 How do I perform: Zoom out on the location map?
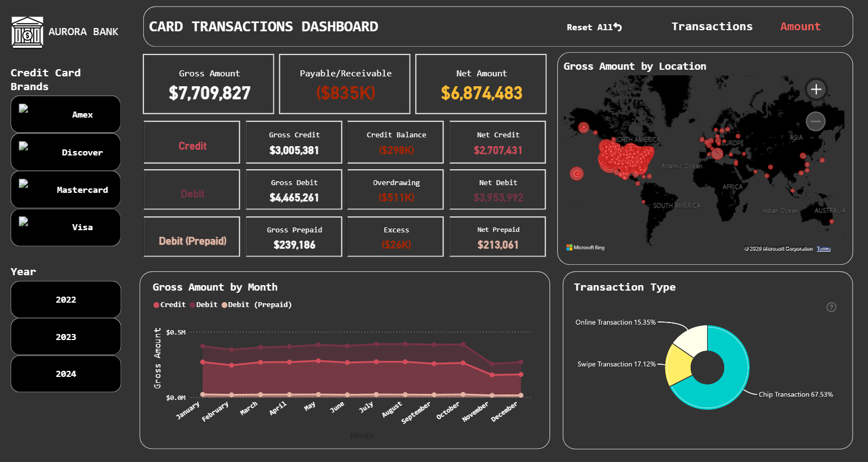[816, 121]
